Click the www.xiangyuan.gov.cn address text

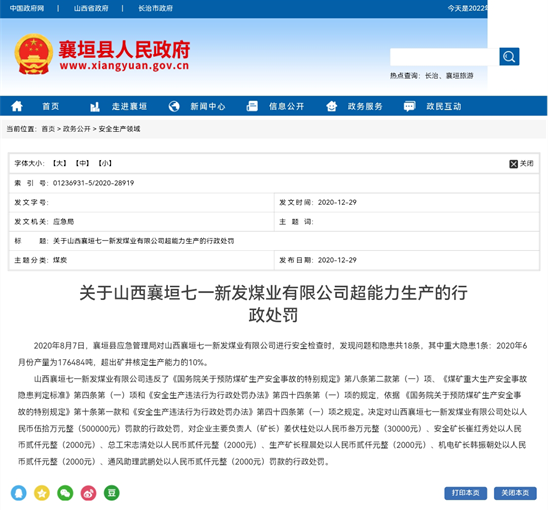124,66
